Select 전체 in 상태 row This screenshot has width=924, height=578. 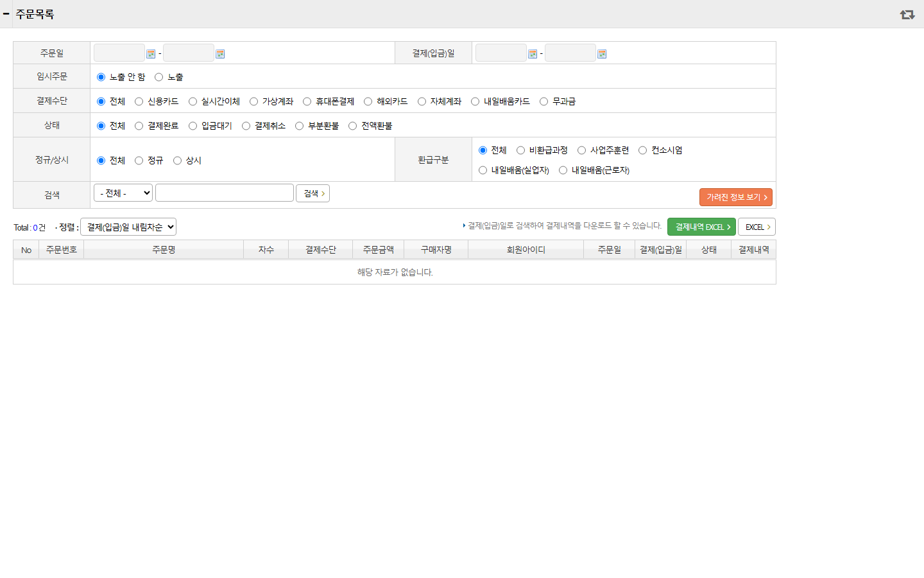(x=101, y=126)
